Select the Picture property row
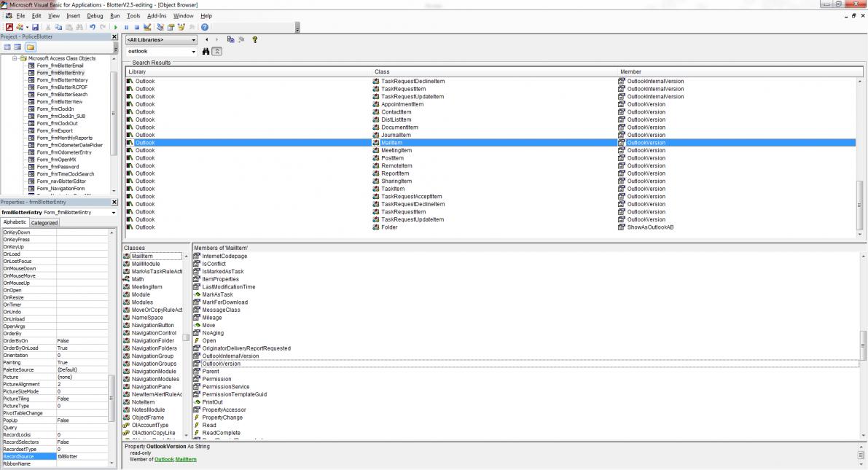 click(x=55, y=377)
